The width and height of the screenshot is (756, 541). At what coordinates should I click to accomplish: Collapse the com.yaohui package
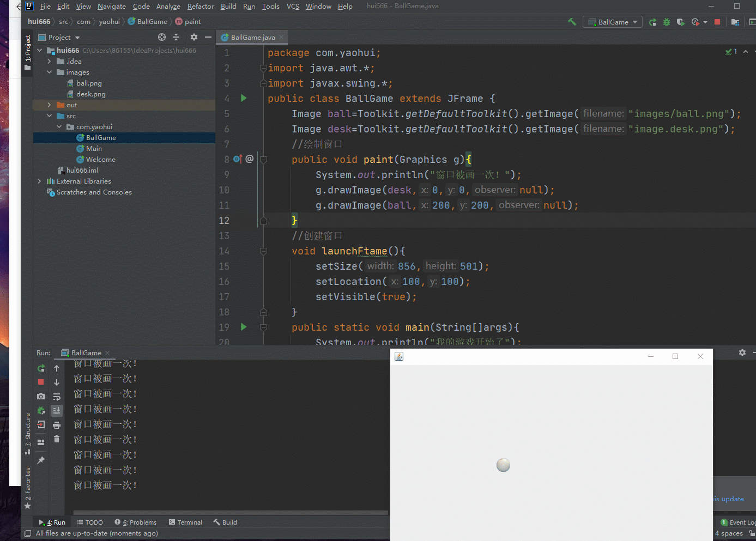[x=59, y=126]
